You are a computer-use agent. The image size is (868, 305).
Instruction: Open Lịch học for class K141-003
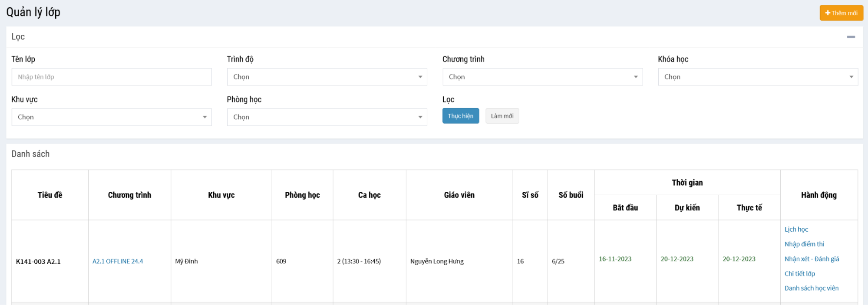pos(796,230)
